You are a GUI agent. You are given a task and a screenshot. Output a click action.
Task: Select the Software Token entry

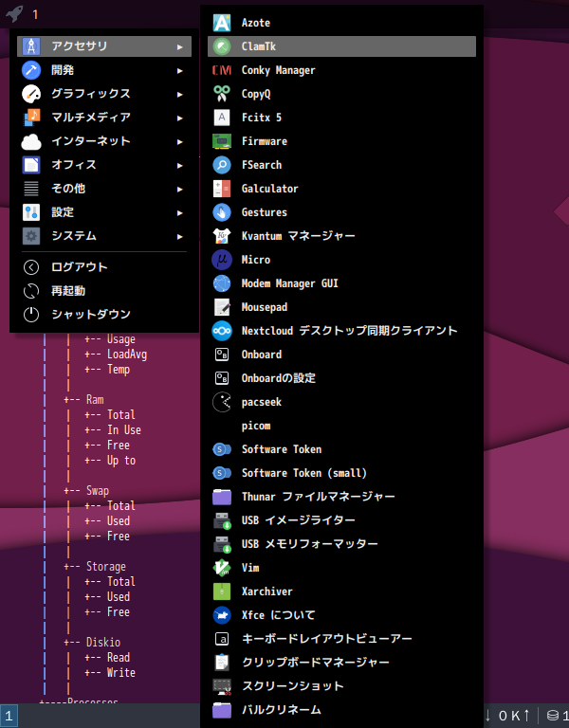(x=341, y=449)
